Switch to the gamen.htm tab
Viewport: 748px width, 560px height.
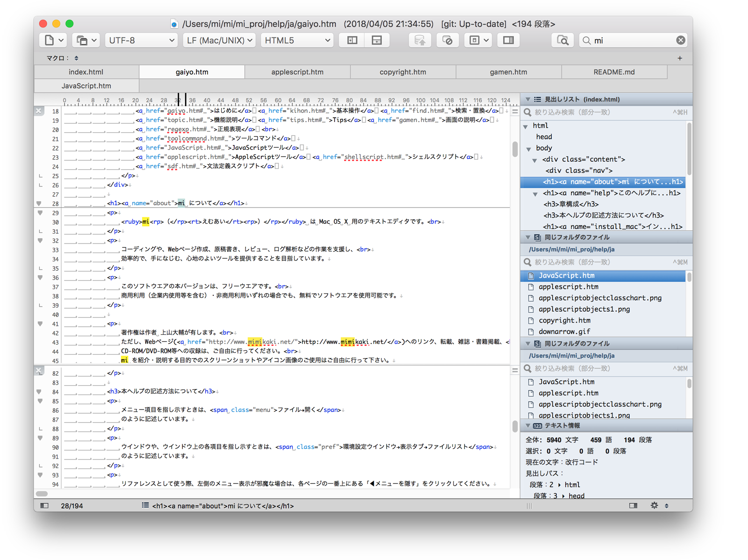point(509,72)
